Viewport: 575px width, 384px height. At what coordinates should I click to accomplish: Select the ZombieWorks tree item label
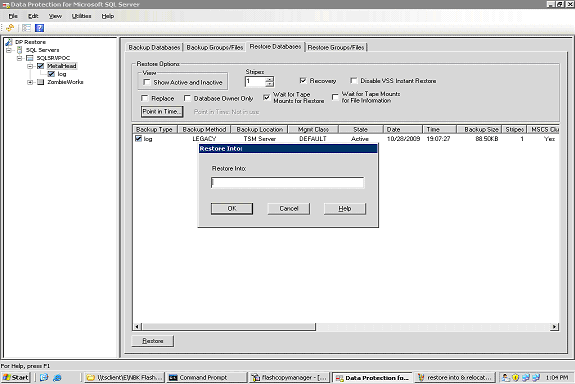click(x=65, y=82)
